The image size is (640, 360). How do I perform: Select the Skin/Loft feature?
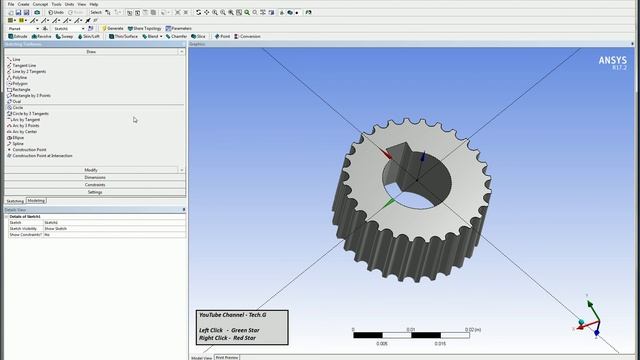89,36
